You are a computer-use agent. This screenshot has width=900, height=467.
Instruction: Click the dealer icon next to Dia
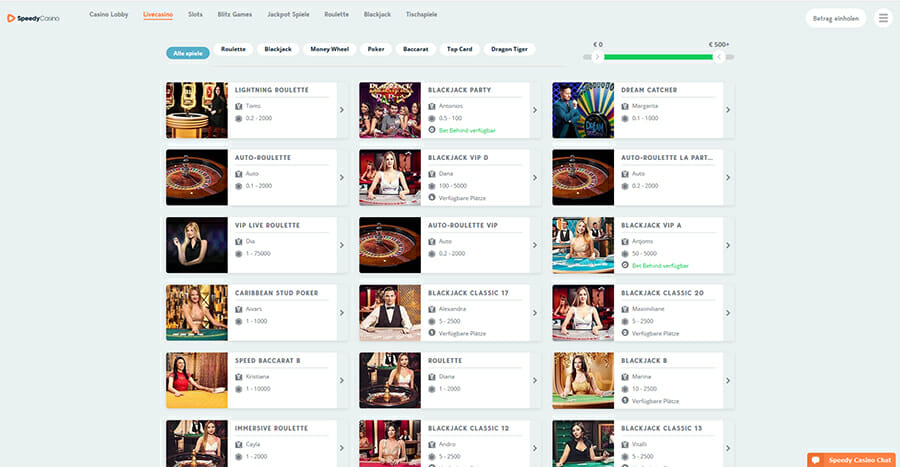click(x=239, y=242)
